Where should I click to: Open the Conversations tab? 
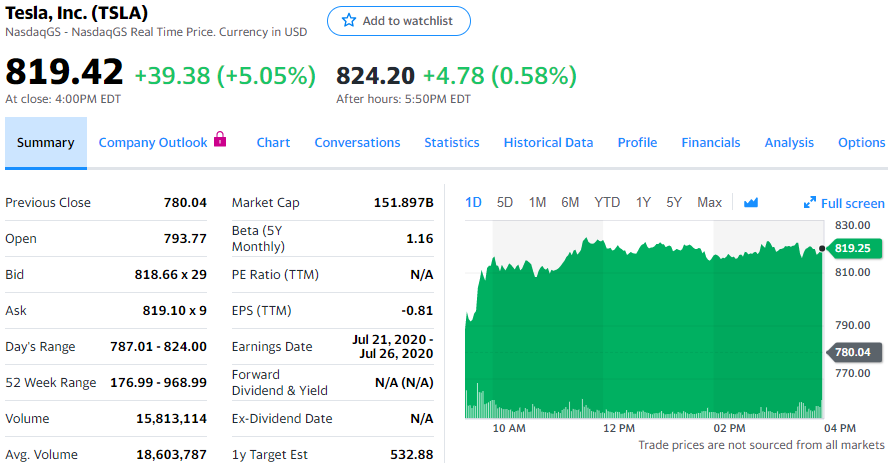click(357, 142)
